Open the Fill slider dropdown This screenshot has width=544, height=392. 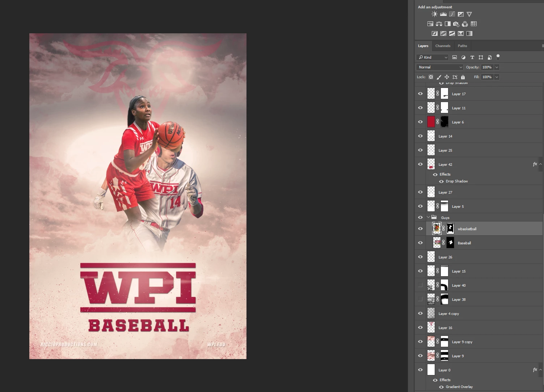(497, 77)
